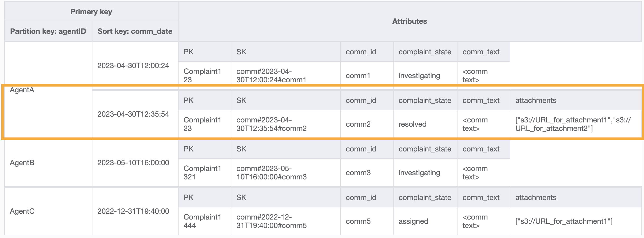This screenshot has height=238, width=644.
Task: Click AgentA's two-attachment URL list value
Action: pyautogui.click(x=573, y=124)
